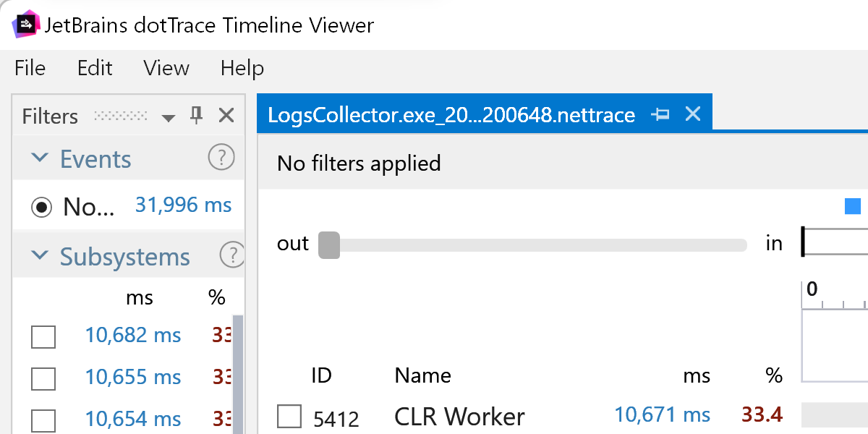Close the LogsCollector nettrace tab

pos(693,114)
